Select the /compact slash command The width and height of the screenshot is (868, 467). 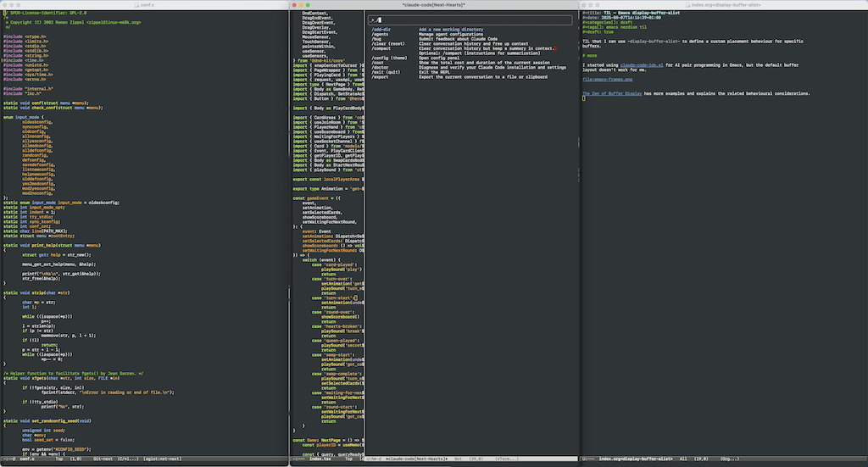(x=381, y=48)
